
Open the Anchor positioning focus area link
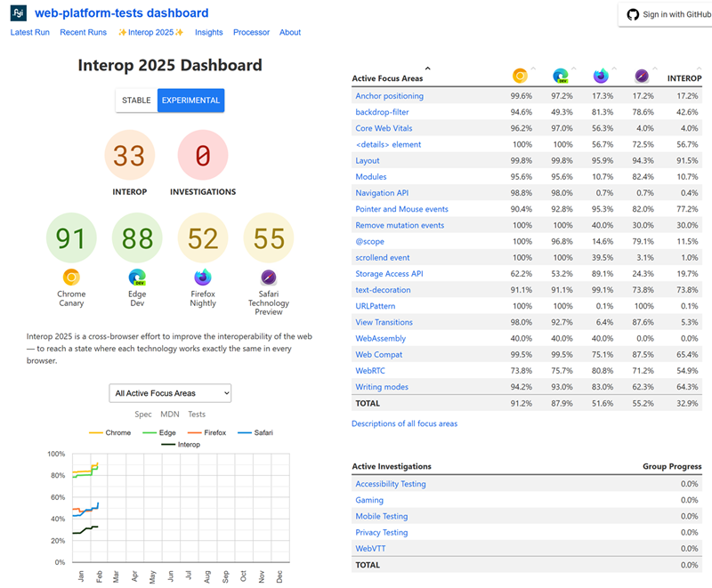pos(389,96)
